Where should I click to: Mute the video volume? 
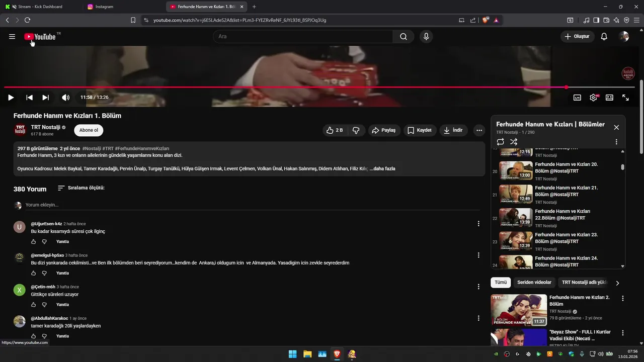point(65,98)
